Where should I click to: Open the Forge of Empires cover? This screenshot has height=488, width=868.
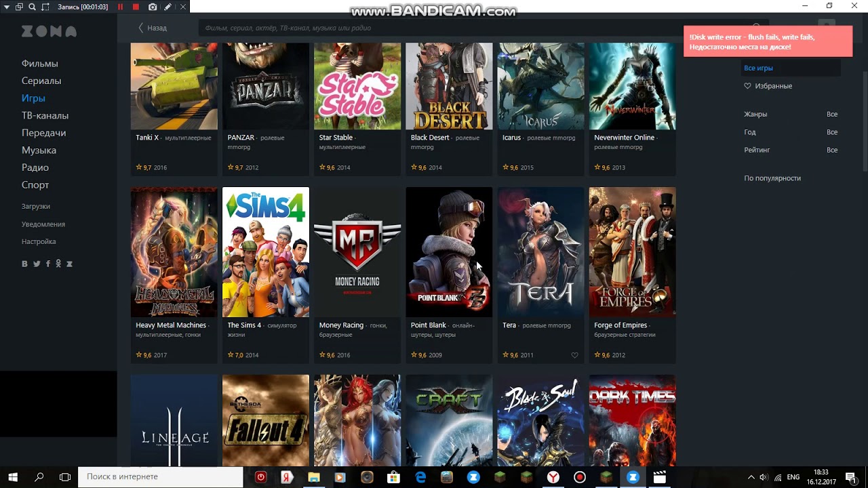[x=633, y=252]
